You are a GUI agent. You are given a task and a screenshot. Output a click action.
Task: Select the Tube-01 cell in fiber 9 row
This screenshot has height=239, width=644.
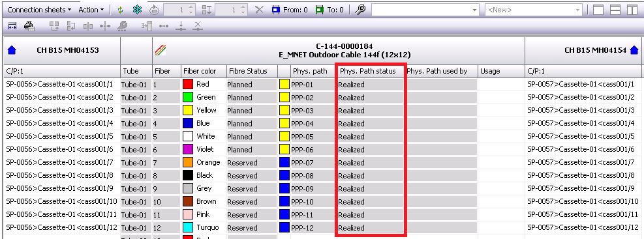(136, 189)
